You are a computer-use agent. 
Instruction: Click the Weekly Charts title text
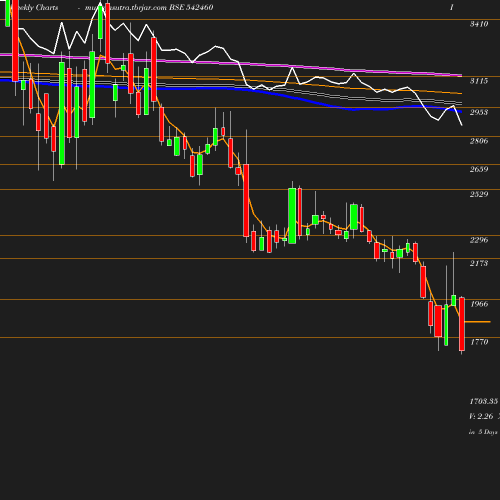35,8
